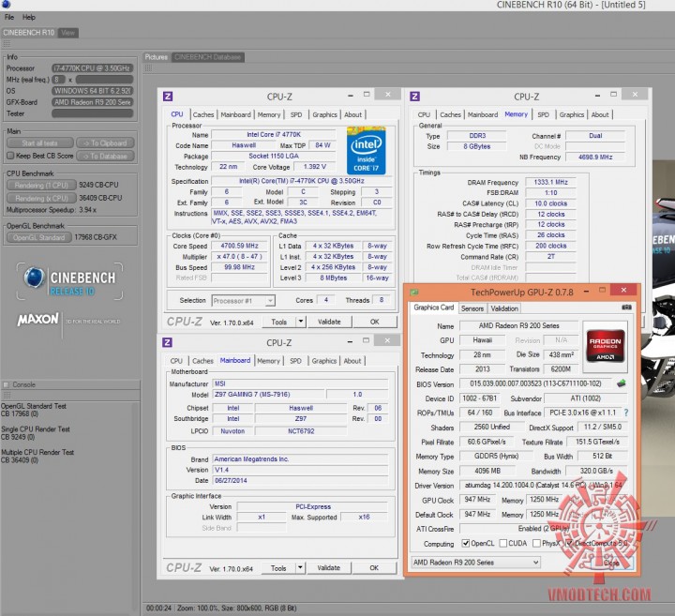Open the Sensors tab in GPU-Z
Image resolution: width=675 pixels, height=616 pixels.
point(472,308)
